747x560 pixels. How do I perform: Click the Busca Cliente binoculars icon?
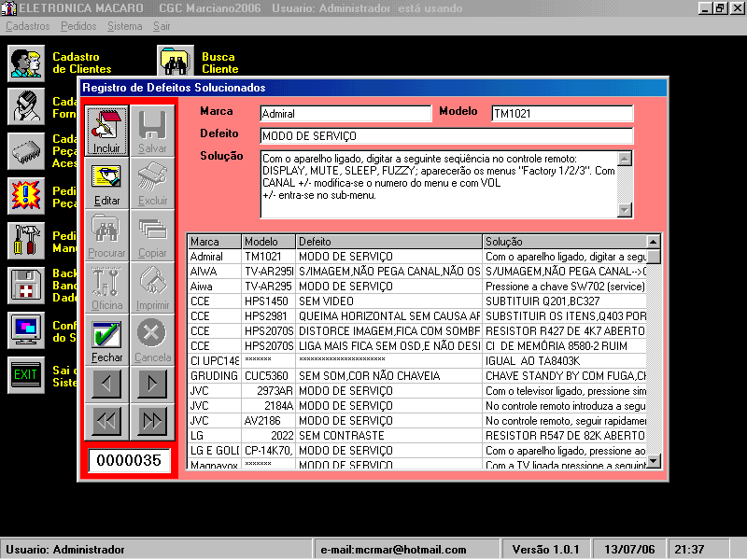point(176,62)
